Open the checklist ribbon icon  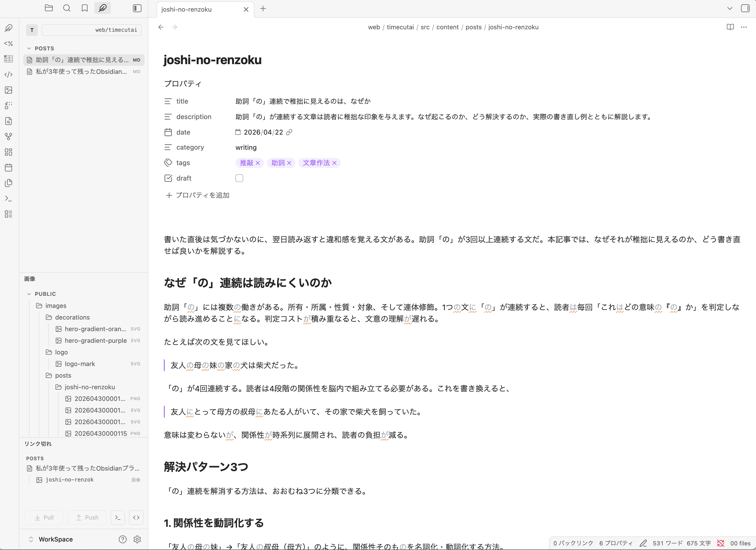point(9,214)
